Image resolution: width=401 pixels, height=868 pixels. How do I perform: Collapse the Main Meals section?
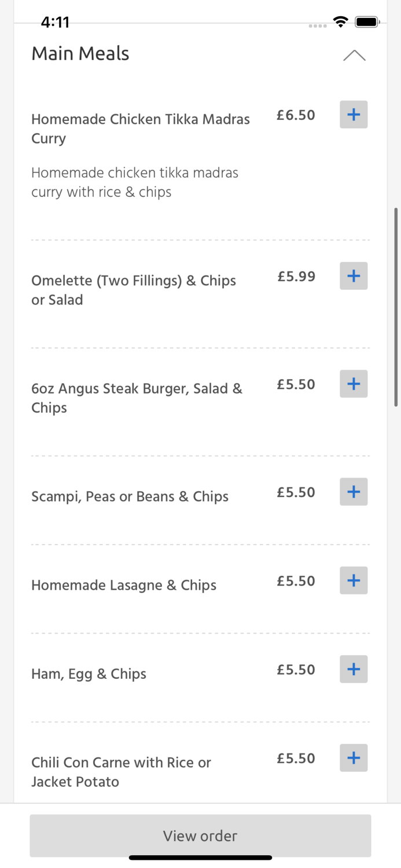pyautogui.click(x=355, y=55)
